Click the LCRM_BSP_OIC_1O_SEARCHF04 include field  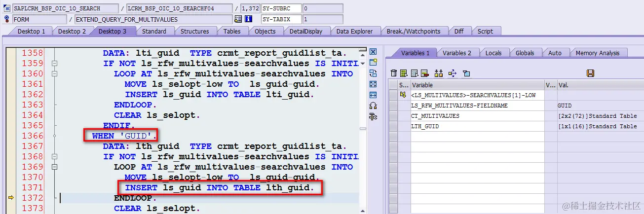click(x=180, y=8)
